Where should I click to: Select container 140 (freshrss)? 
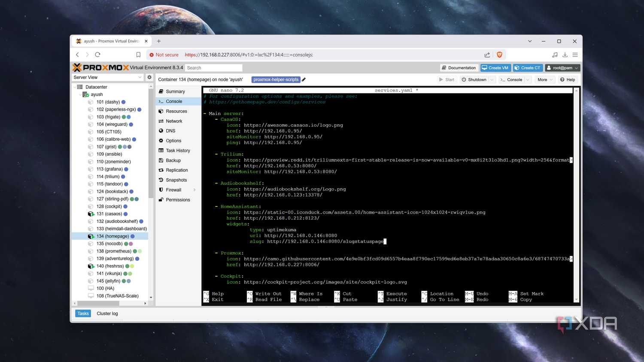110,266
